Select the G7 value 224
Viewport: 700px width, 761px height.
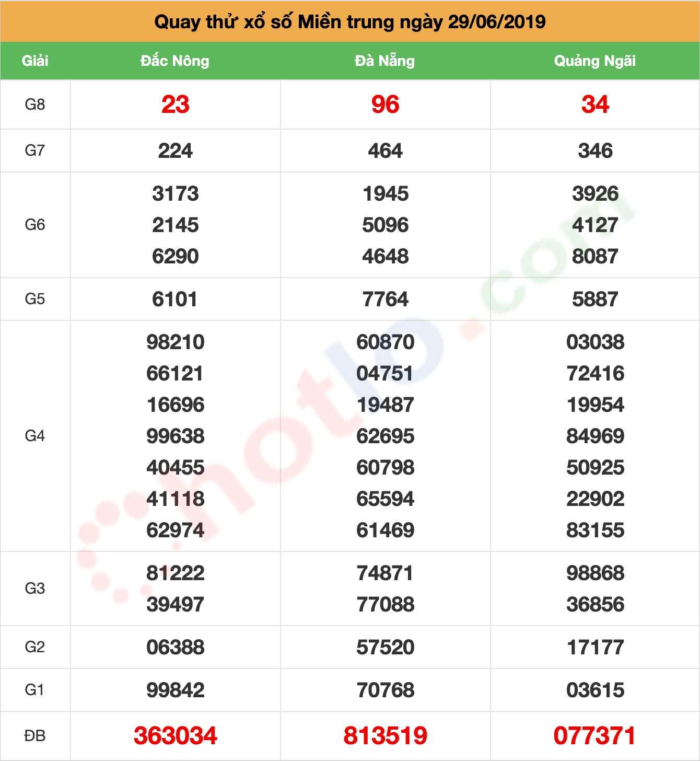(x=176, y=151)
